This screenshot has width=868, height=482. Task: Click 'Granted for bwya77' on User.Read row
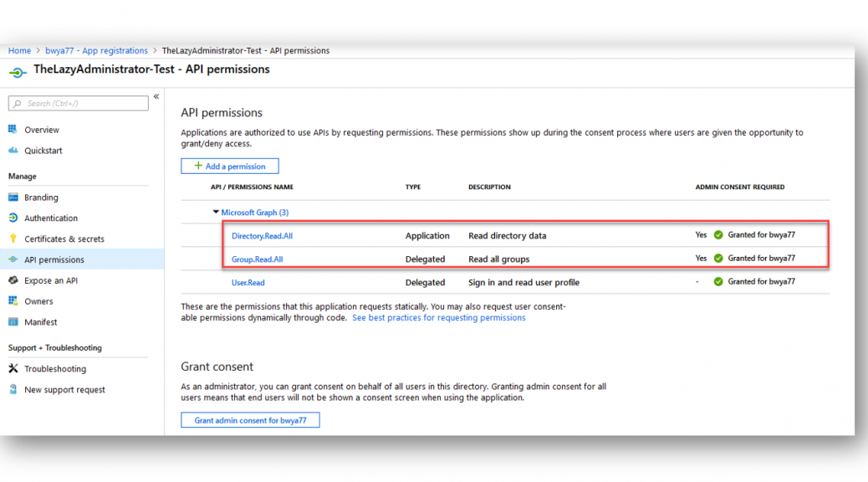point(761,281)
